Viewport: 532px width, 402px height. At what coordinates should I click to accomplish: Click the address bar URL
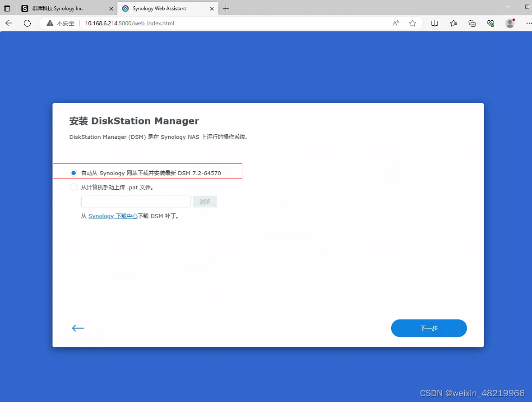click(130, 23)
